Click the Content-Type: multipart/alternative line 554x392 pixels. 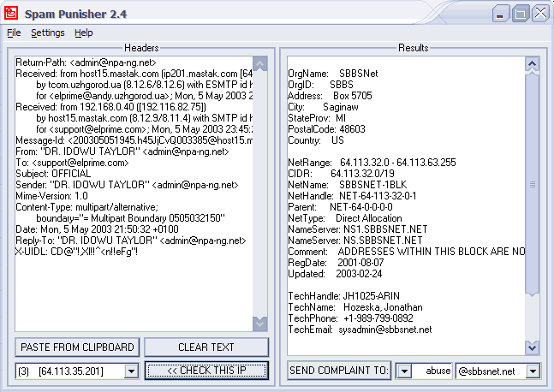pos(87,207)
